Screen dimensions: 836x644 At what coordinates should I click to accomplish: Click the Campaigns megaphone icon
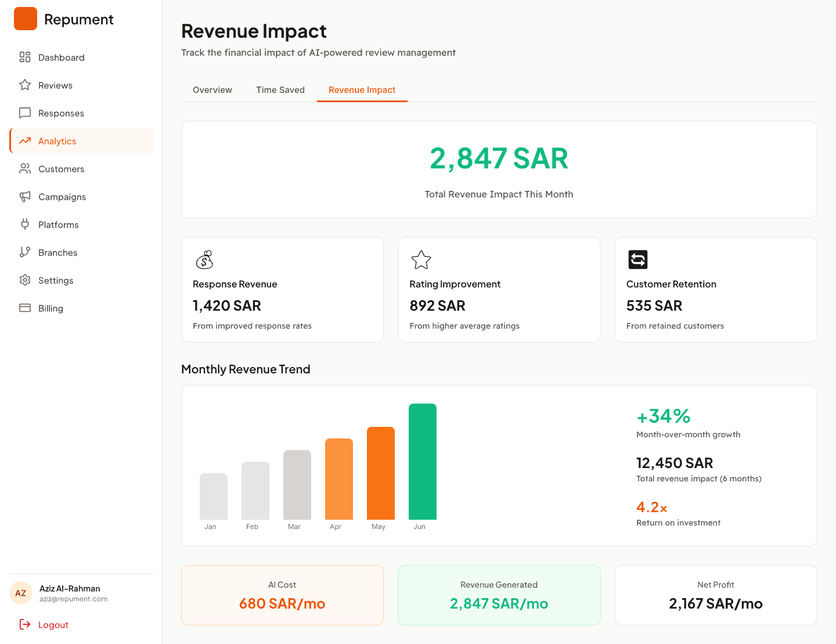[25, 196]
